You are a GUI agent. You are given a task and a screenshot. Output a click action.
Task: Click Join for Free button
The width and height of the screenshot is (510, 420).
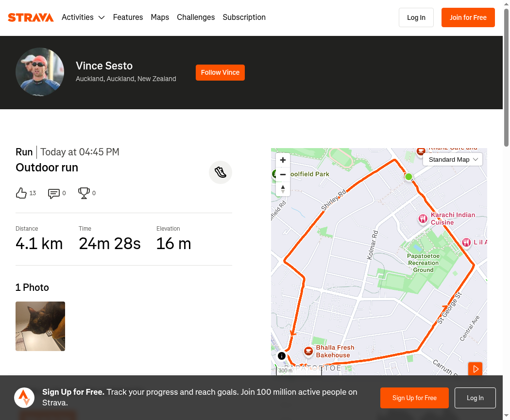tap(468, 17)
